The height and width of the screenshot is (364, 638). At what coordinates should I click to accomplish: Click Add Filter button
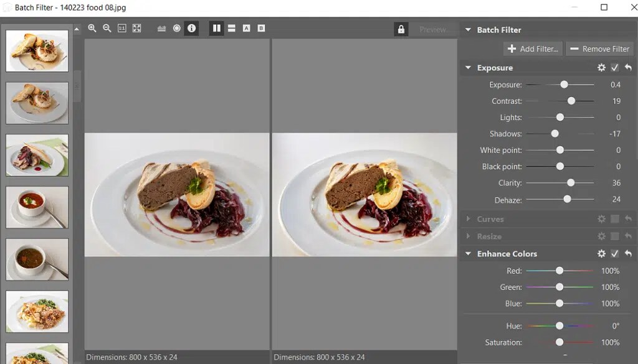533,49
